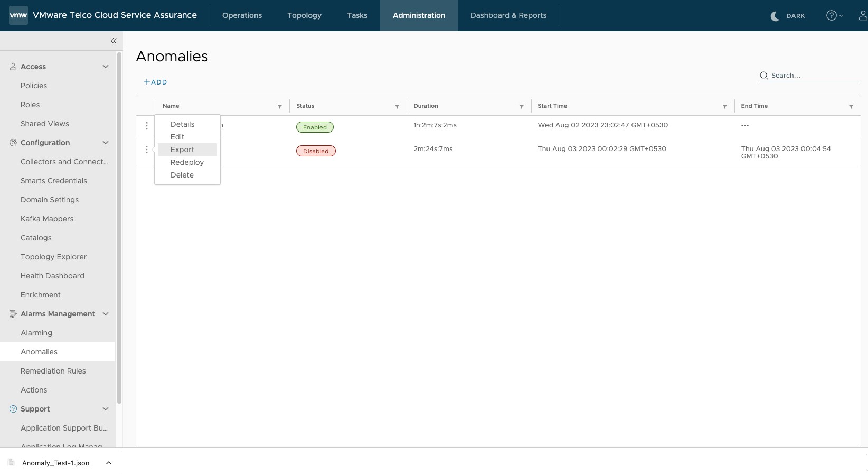Image resolution: width=868 pixels, height=476 pixels.
Task: Expand download options chevron for Anomaly_Test-1.json
Action: [x=109, y=463]
